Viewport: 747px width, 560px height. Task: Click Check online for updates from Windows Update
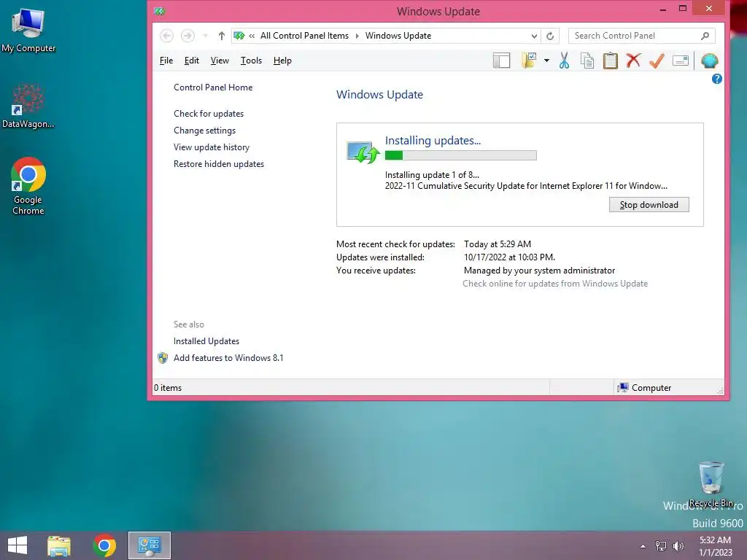click(x=555, y=284)
